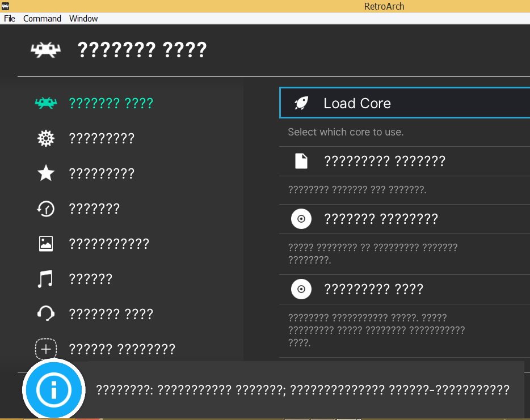Select the entry label above the two-line description
Screen dimensions: 530x420
click(381, 219)
